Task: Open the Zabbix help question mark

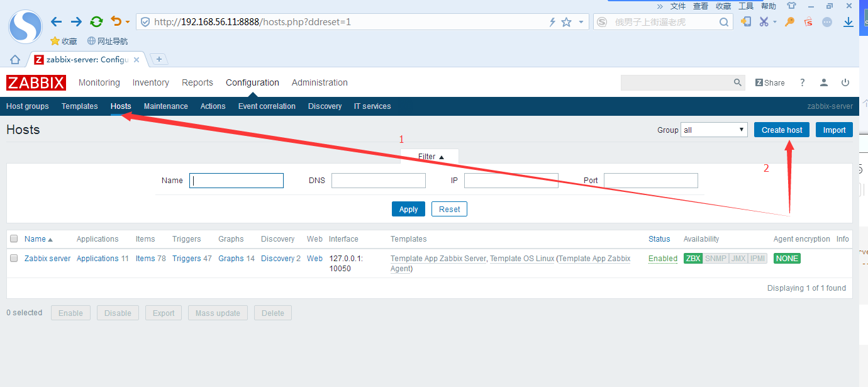Action: 802,82
